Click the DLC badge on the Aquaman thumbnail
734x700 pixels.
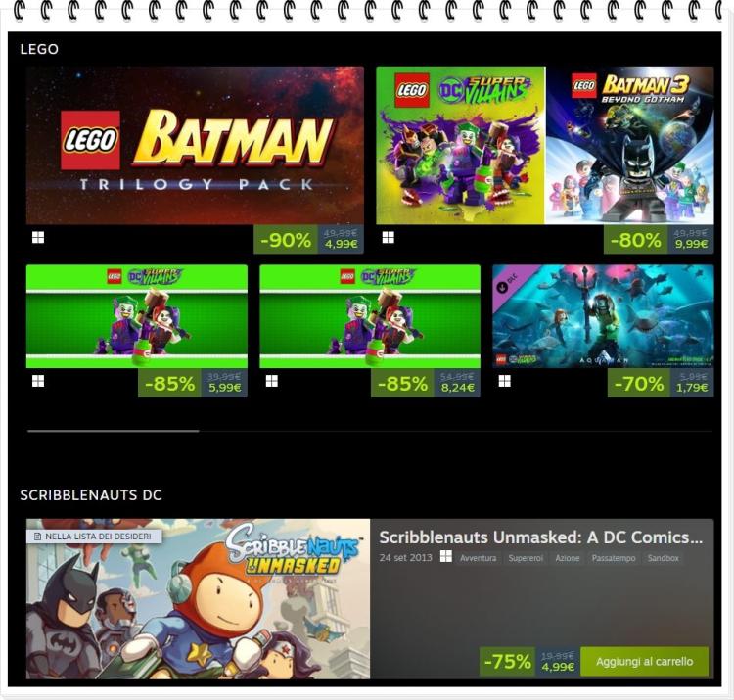coord(509,285)
